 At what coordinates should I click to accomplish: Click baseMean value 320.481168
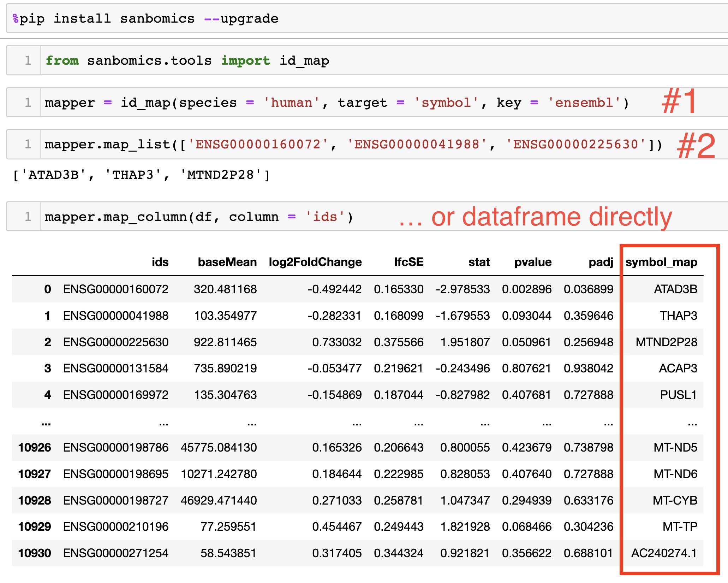pos(225,289)
